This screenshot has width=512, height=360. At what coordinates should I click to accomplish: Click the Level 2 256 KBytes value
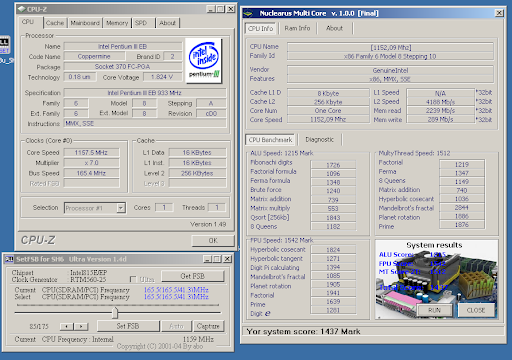197,173
